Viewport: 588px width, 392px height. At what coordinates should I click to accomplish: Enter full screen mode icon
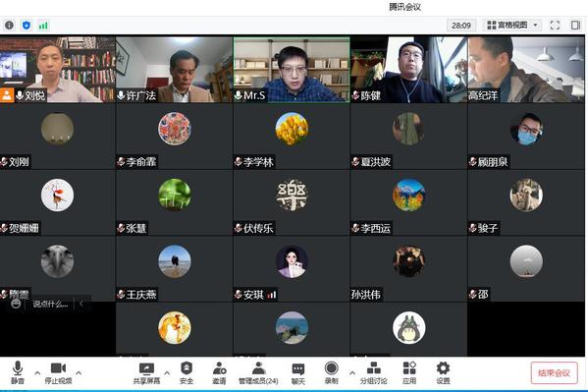point(555,26)
